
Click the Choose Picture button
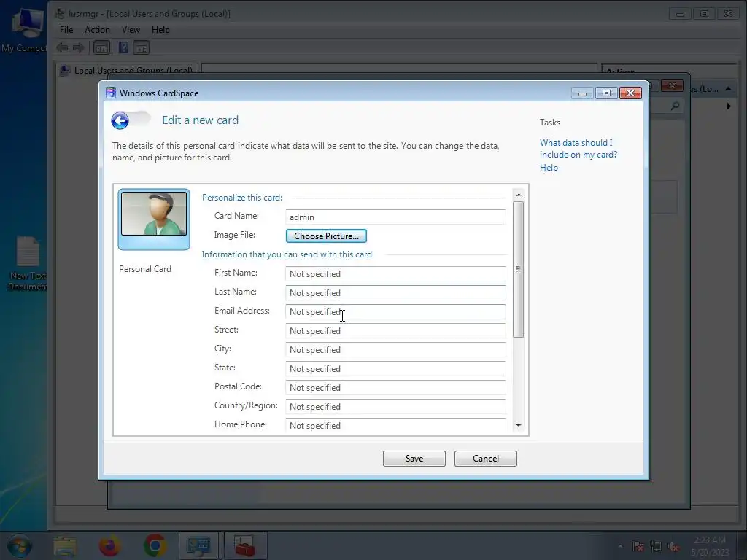tap(326, 236)
